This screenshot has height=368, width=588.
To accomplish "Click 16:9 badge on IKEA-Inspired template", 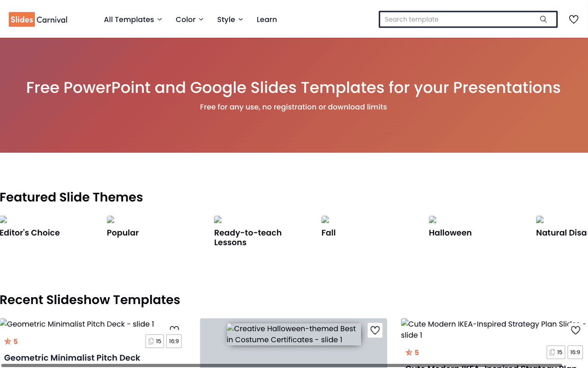I will point(575,352).
